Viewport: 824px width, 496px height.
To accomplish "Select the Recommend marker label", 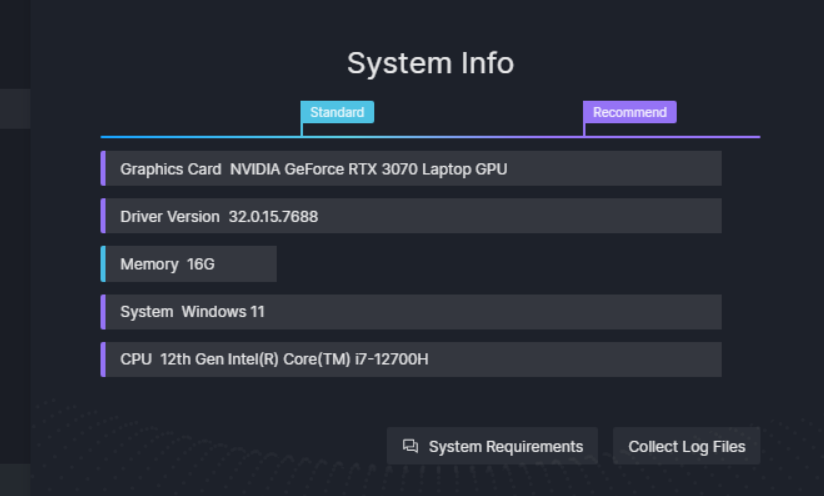I will pos(630,112).
